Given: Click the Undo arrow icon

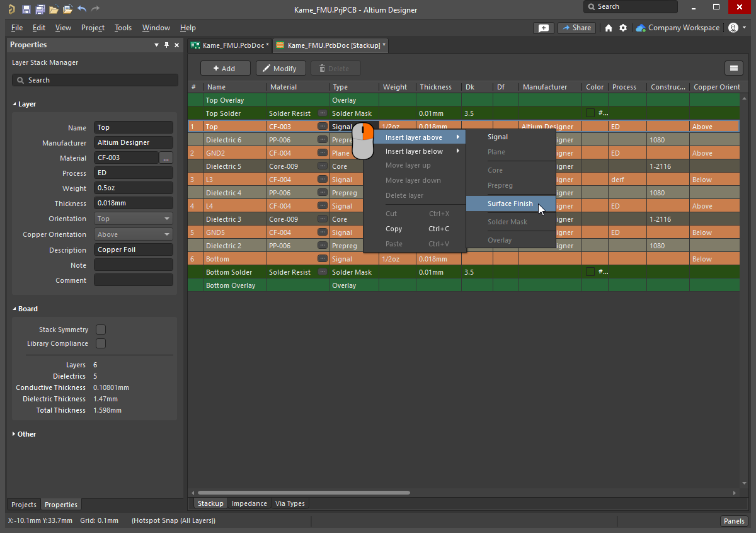Looking at the screenshot, I should pyautogui.click(x=82, y=9).
